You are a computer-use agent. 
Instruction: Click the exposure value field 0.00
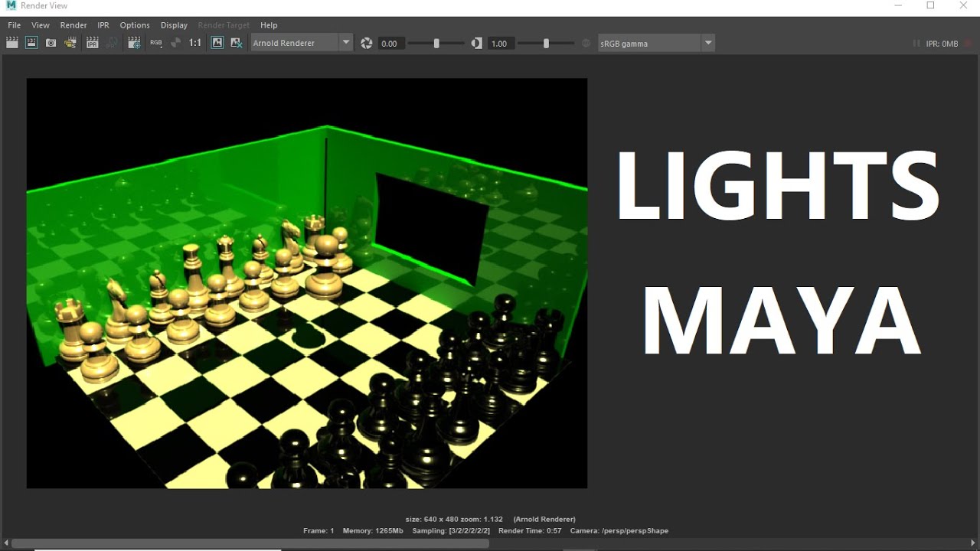(392, 44)
